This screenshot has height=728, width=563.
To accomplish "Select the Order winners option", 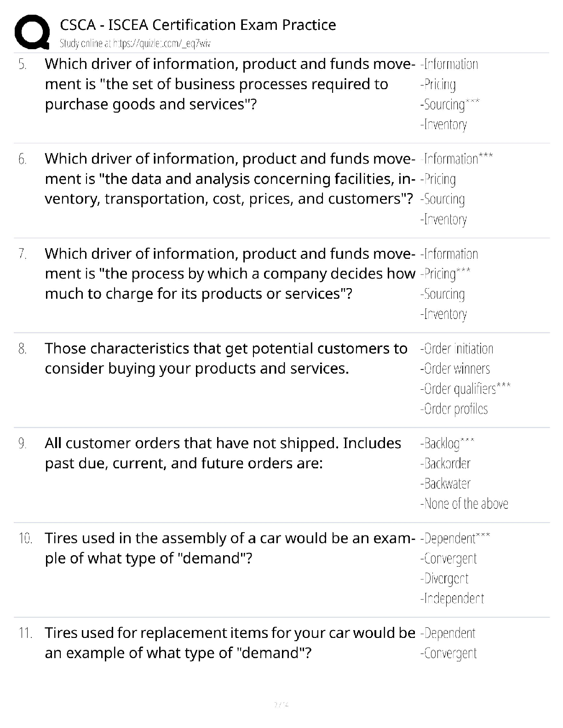I will tap(455, 369).
